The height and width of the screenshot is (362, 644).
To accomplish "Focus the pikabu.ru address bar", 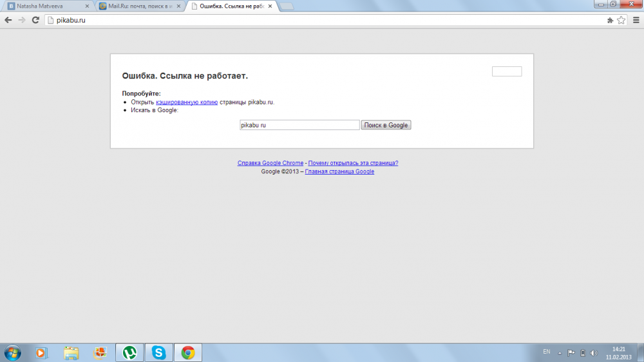I will [328, 20].
